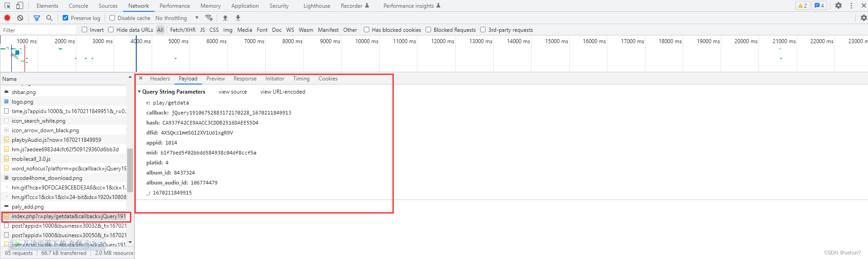This screenshot has height=259, width=868.
Task: Check the Invert filter checkbox
Action: coord(84,30)
